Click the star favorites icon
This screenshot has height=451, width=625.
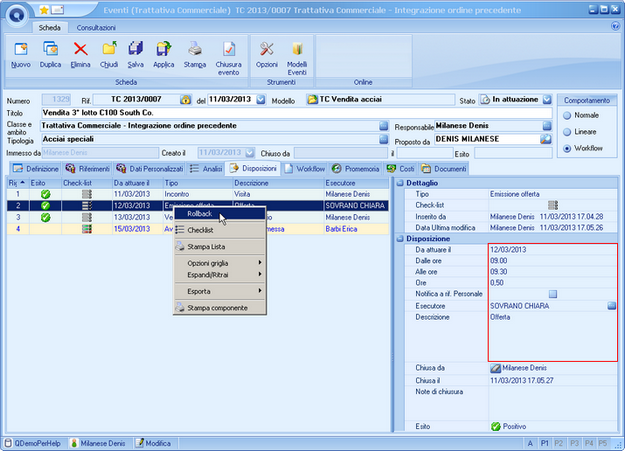44,10
